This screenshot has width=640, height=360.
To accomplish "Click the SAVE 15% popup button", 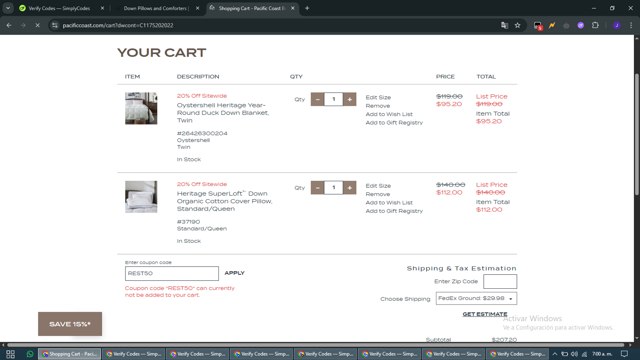I will click(70, 324).
